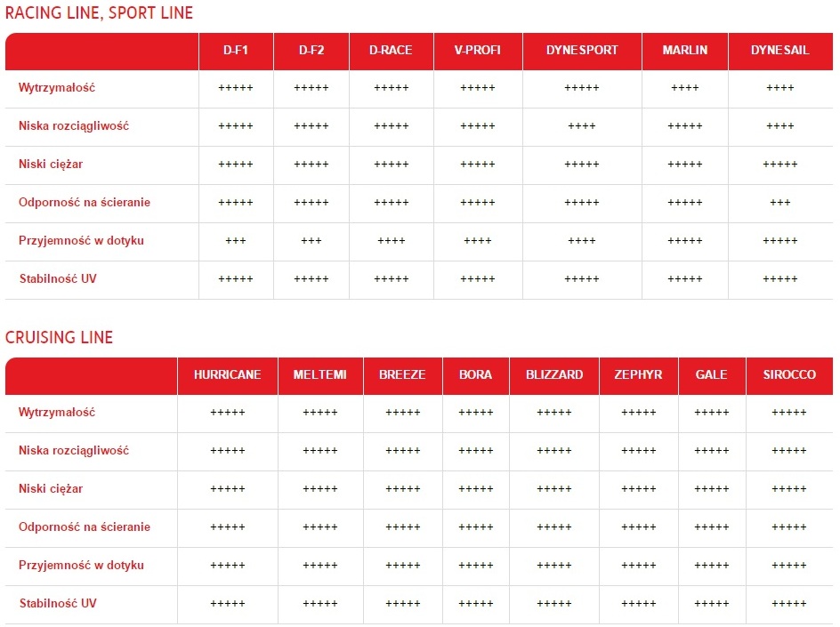Image resolution: width=840 pixels, height=627 pixels.
Task: Click "Niski ciężar" label in the Cruising Line table
Action: (51, 488)
